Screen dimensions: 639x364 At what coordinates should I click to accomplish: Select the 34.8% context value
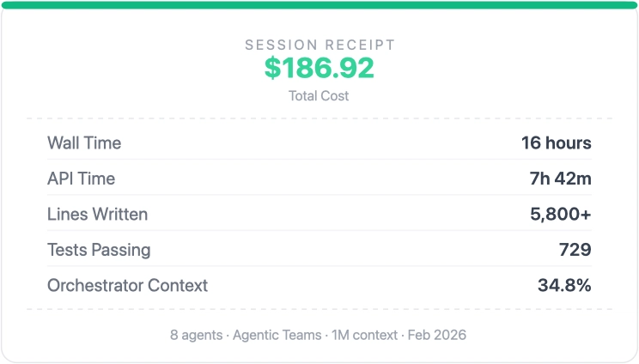(x=564, y=286)
